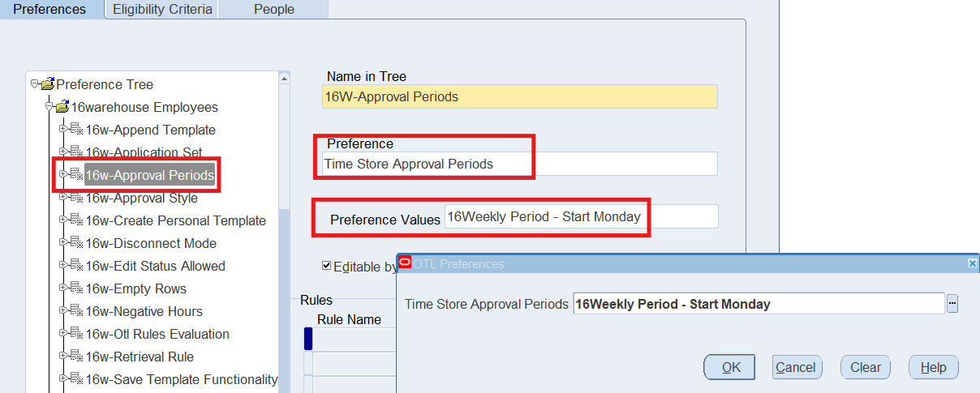980x393 pixels.
Task: Collapse the 16warehouse Employees branch
Action: [49, 107]
